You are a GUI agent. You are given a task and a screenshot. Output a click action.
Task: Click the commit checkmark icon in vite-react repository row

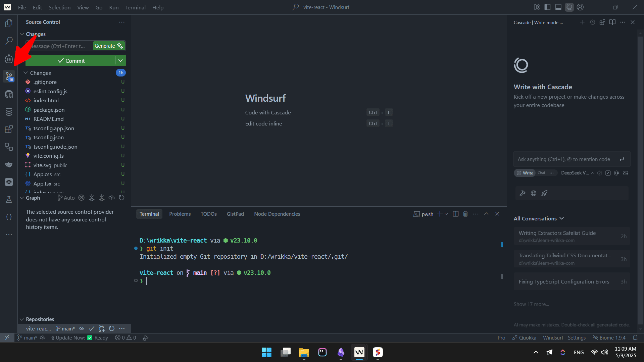pyautogui.click(x=92, y=329)
